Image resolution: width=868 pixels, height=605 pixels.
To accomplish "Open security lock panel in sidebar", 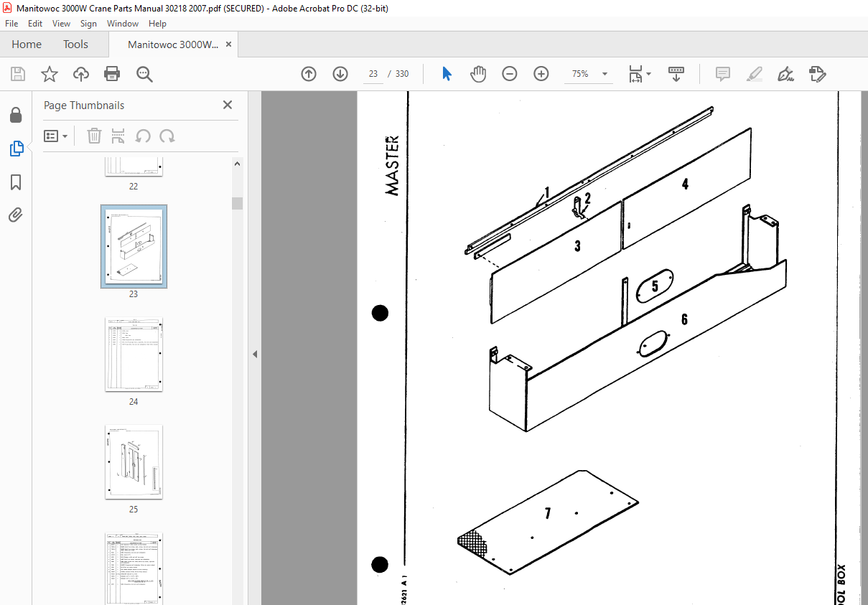I will click(x=16, y=116).
